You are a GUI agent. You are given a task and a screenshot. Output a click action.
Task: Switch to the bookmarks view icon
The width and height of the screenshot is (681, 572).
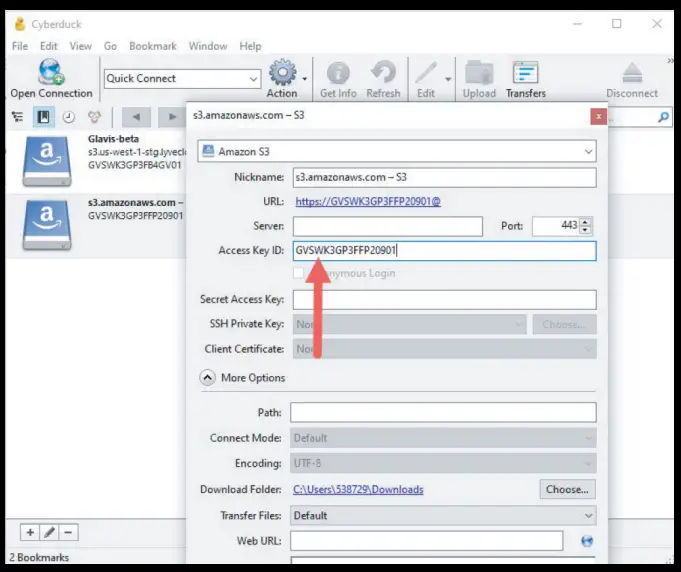[x=44, y=117]
